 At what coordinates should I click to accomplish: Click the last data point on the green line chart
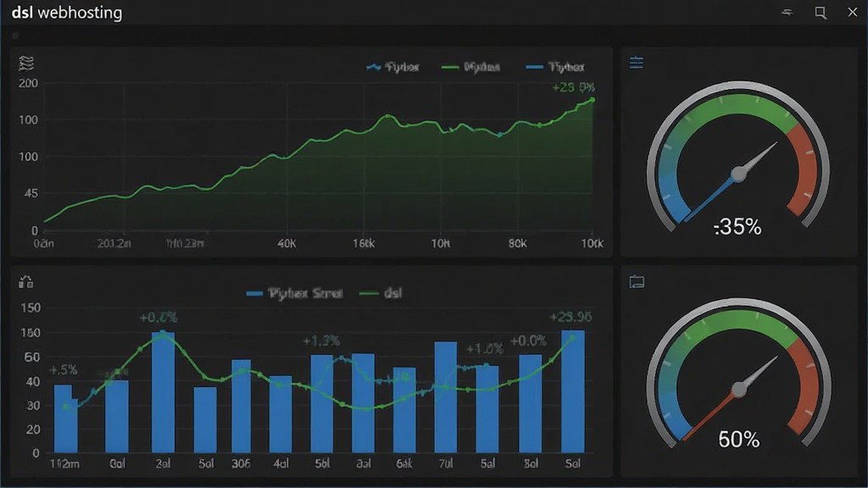(x=593, y=100)
